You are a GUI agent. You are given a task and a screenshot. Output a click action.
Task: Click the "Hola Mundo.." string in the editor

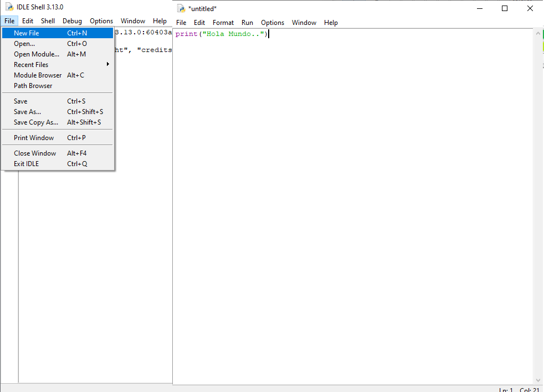click(x=233, y=34)
